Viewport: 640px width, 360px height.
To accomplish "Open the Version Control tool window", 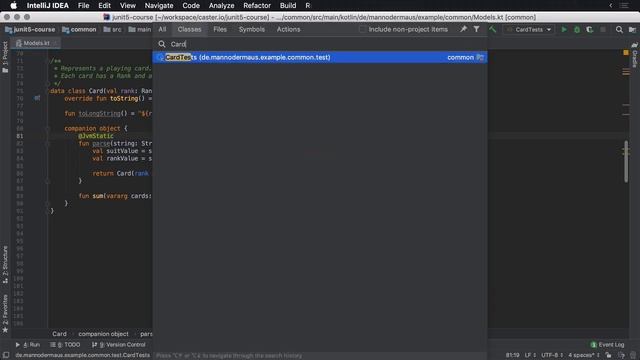I will coord(118,344).
